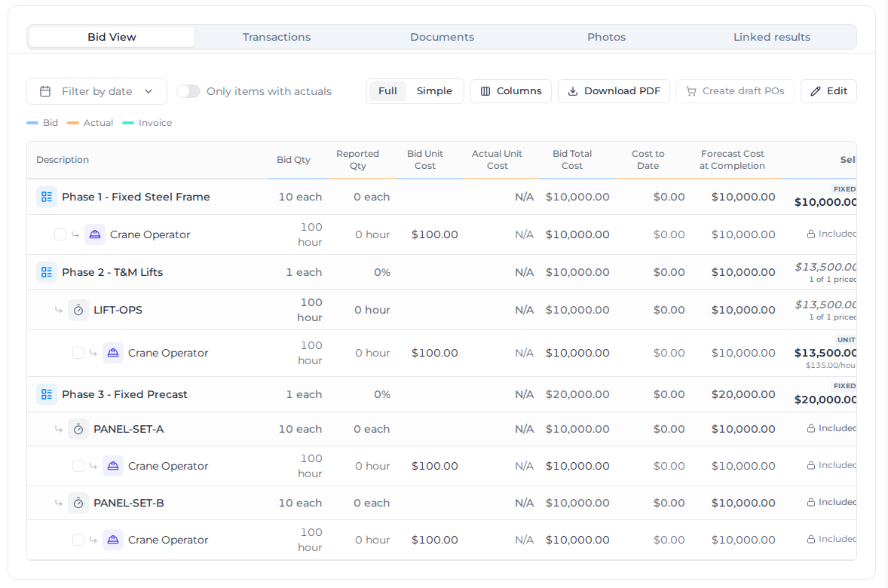Check the Crane Operator box under PANEL-SET-B
Screen dimensions: 888x588
[78, 540]
